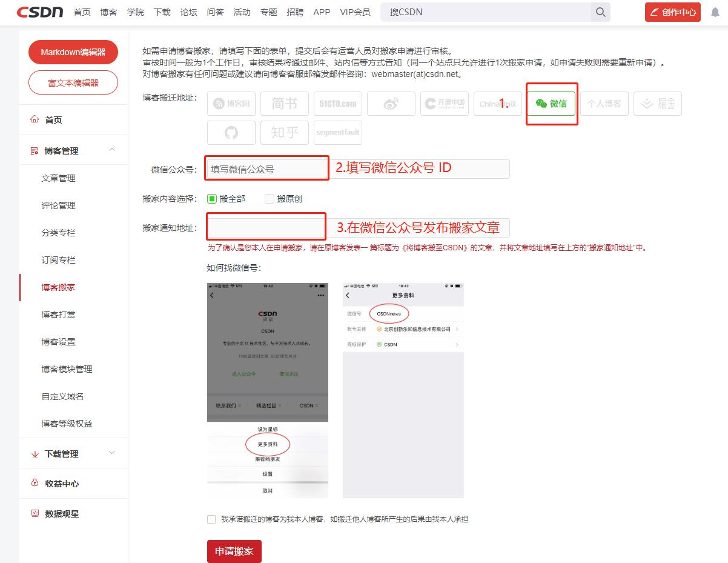Image resolution: width=728 pixels, height=563 pixels.
Task: Go to 文章管理 in sidebar
Action: pos(59,178)
